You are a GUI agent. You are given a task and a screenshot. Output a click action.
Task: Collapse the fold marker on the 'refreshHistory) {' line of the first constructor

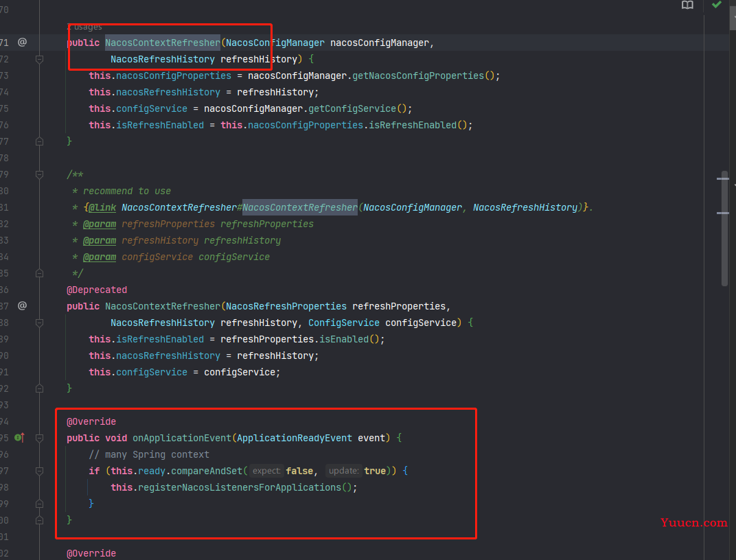39,59
